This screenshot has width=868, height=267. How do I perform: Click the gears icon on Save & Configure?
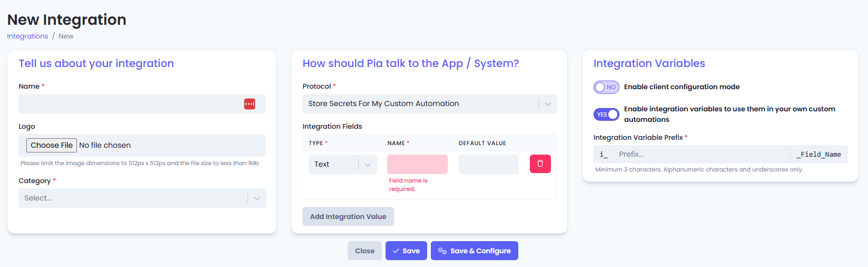point(442,251)
